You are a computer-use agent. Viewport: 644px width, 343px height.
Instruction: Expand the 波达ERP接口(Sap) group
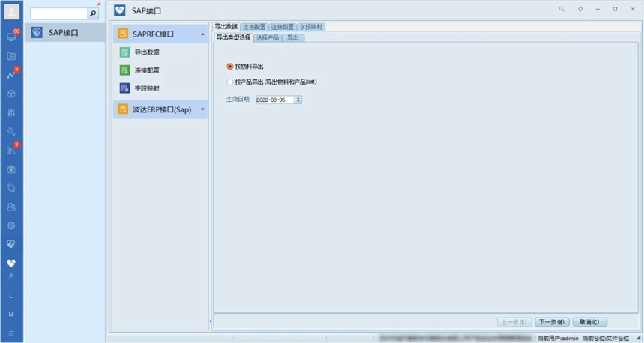click(202, 110)
